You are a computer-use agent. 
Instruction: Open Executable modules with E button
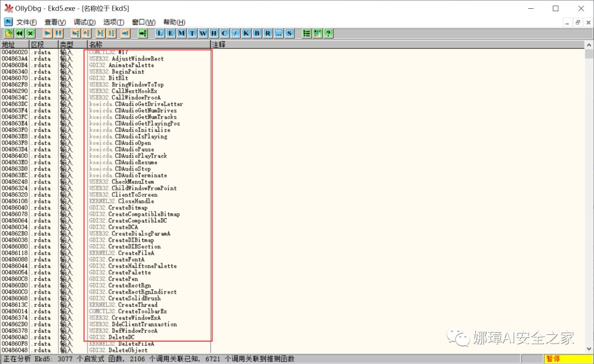pyautogui.click(x=170, y=34)
